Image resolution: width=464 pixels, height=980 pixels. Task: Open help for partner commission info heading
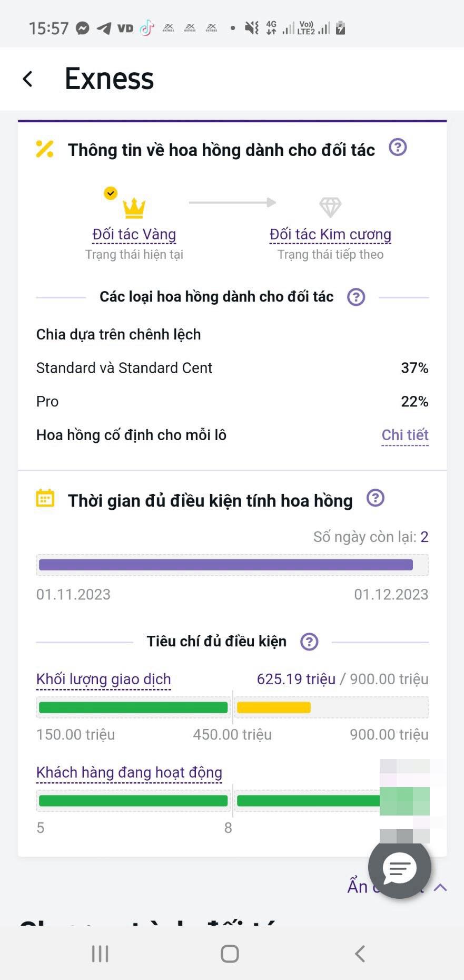pos(398,147)
